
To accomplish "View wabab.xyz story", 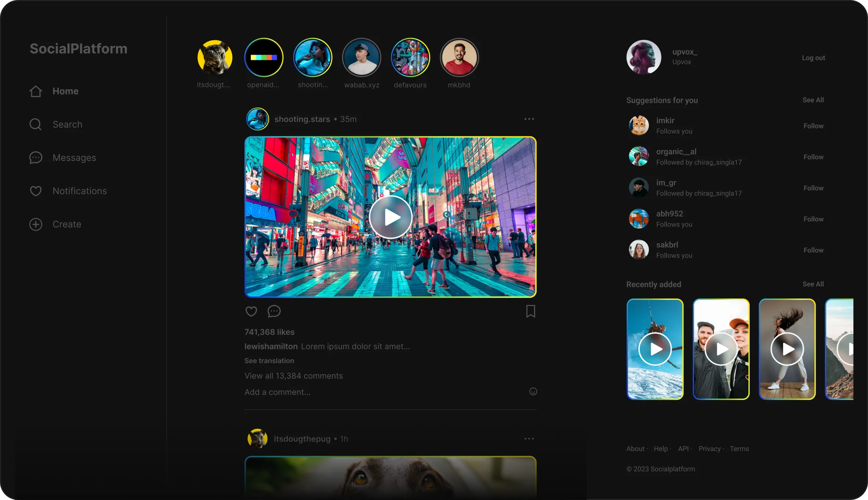I will point(362,57).
